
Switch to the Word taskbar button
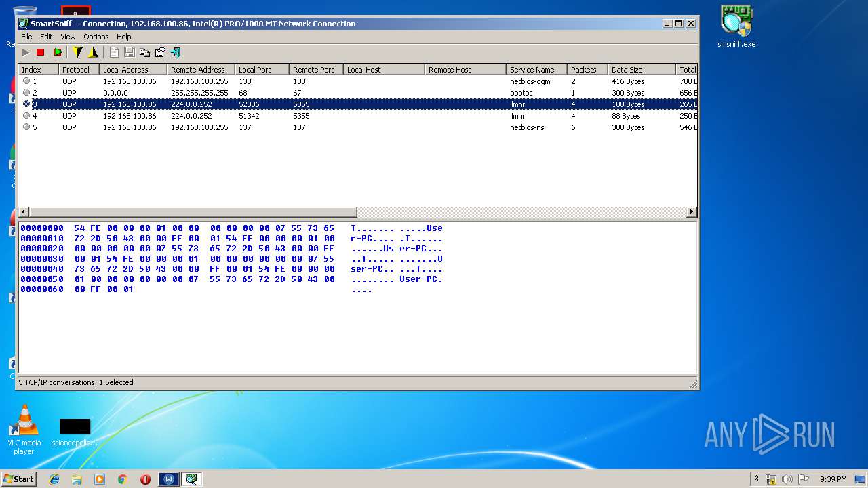pyautogui.click(x=169, y=479)
